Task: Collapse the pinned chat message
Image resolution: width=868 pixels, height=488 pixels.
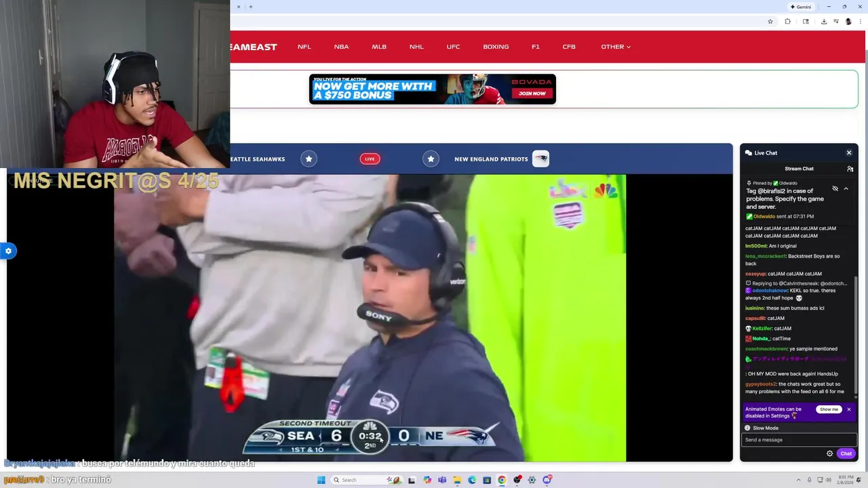Action: tap(846, 188)
